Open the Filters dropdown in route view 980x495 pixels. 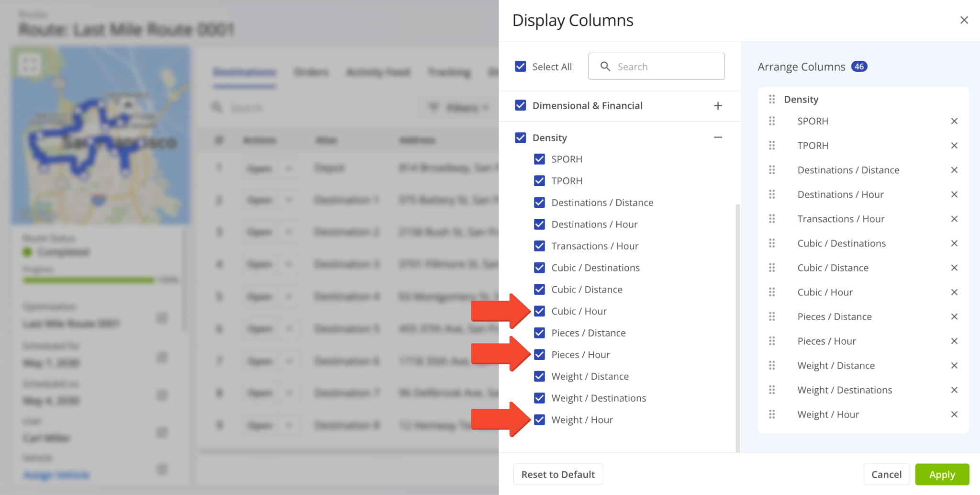coord(458,108)
